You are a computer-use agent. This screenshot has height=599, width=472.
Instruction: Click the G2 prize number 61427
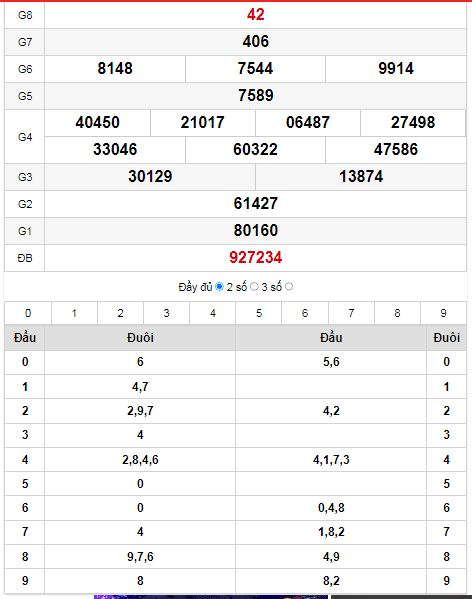pyautogui.click(x=255, y=203)
